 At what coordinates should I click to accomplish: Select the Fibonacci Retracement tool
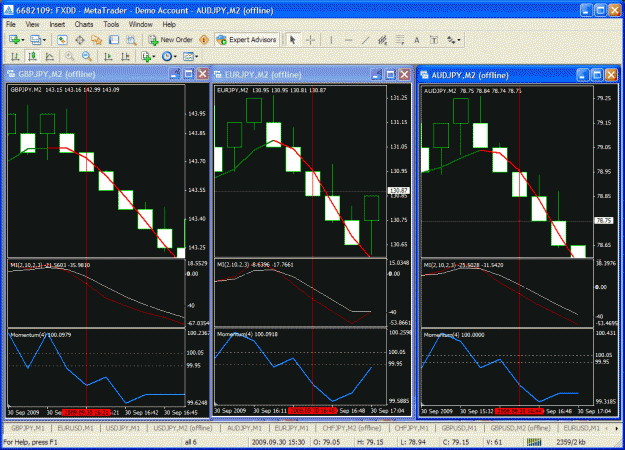[399, 40]
